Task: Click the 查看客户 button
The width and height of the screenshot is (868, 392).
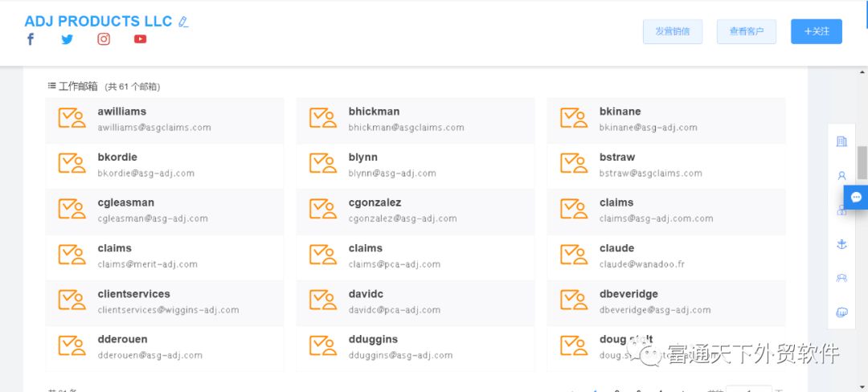Action: (746, 31)
